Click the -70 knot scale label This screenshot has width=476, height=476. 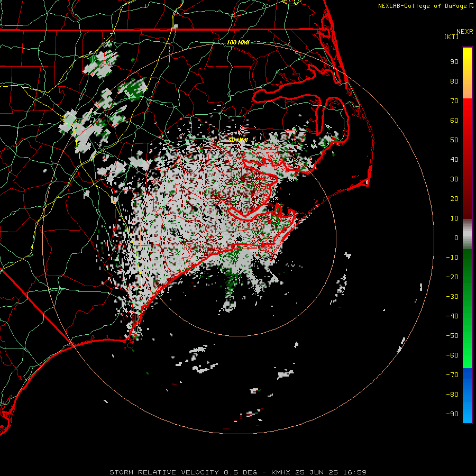[452, 375]
